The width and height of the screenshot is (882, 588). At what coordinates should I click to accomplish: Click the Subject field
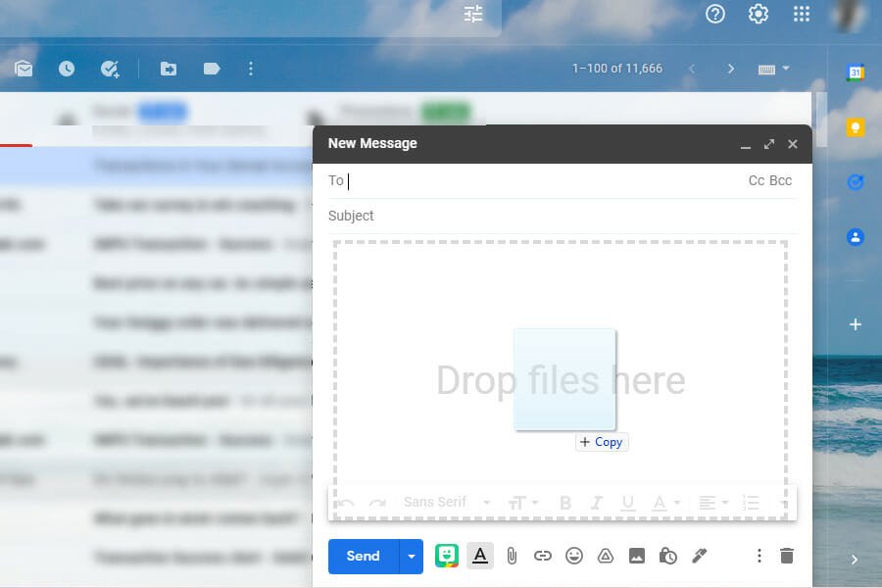coord(563,216)
